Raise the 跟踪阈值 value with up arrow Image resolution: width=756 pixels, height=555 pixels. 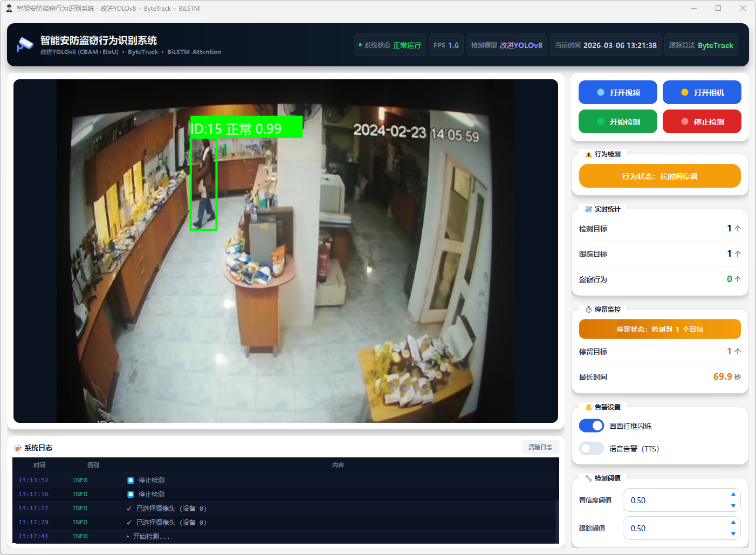point(733,523)
